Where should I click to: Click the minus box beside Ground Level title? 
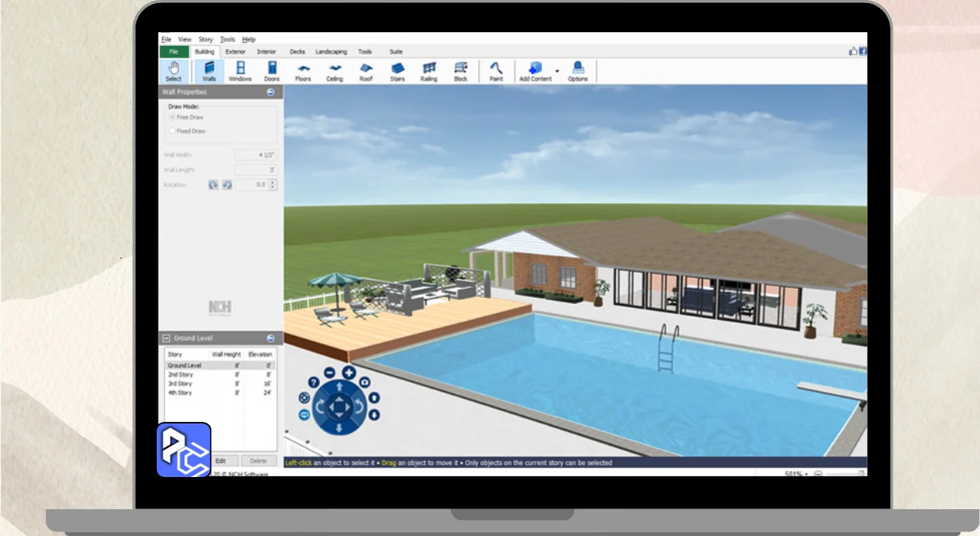click(x=166, y=338)
